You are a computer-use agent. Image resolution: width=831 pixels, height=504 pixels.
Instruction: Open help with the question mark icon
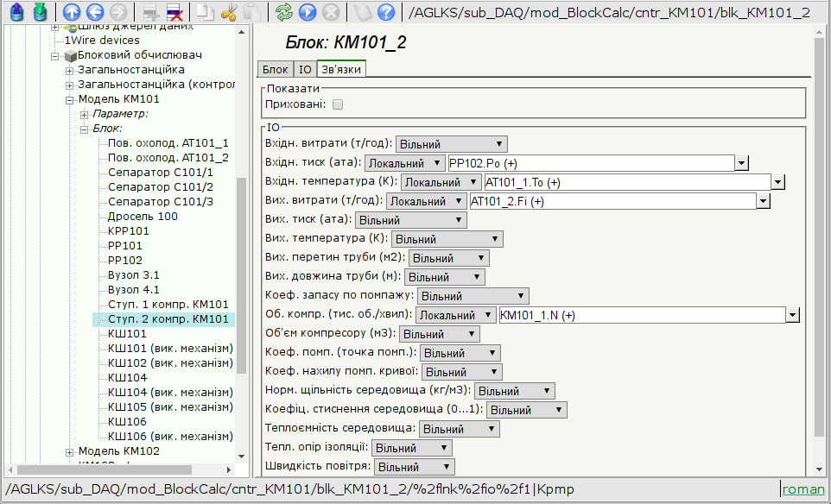(x=385, y=12)
